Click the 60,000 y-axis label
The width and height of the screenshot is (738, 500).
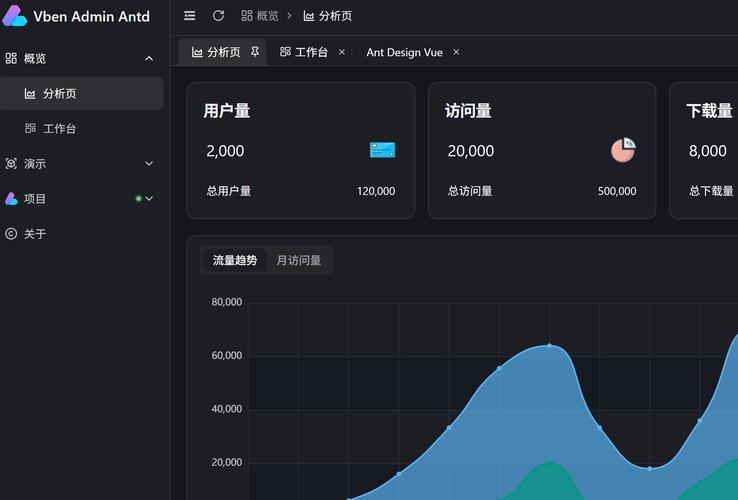pyautogui.click(x=226, y=355)
